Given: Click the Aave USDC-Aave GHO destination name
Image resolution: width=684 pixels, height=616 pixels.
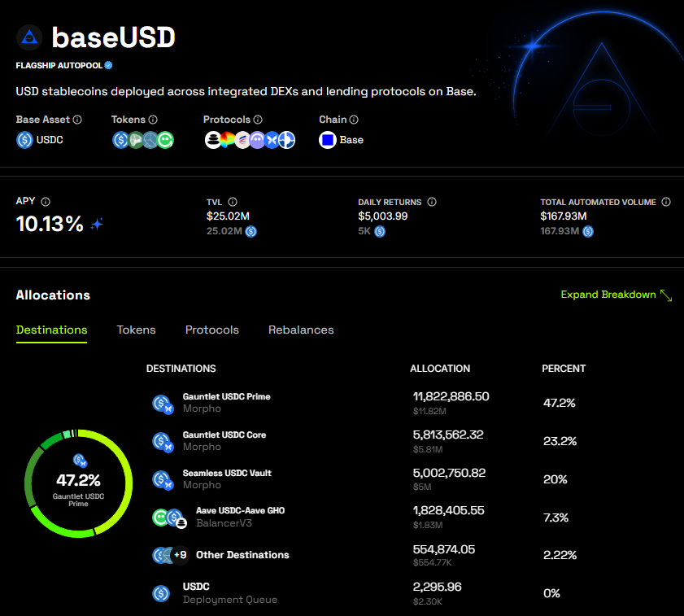Looking at the screenshot, I should tap(241, 511).
